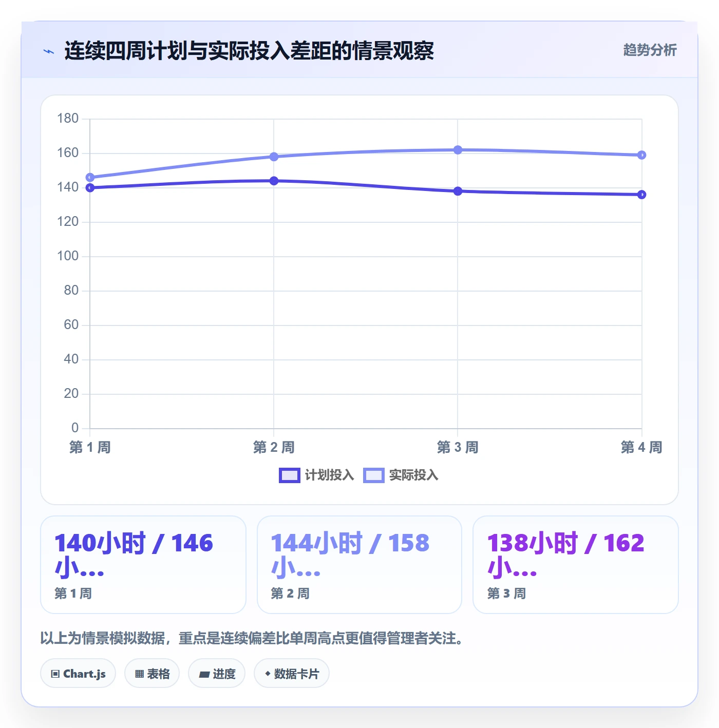Open the 140小时 / 146 data card

143,565
